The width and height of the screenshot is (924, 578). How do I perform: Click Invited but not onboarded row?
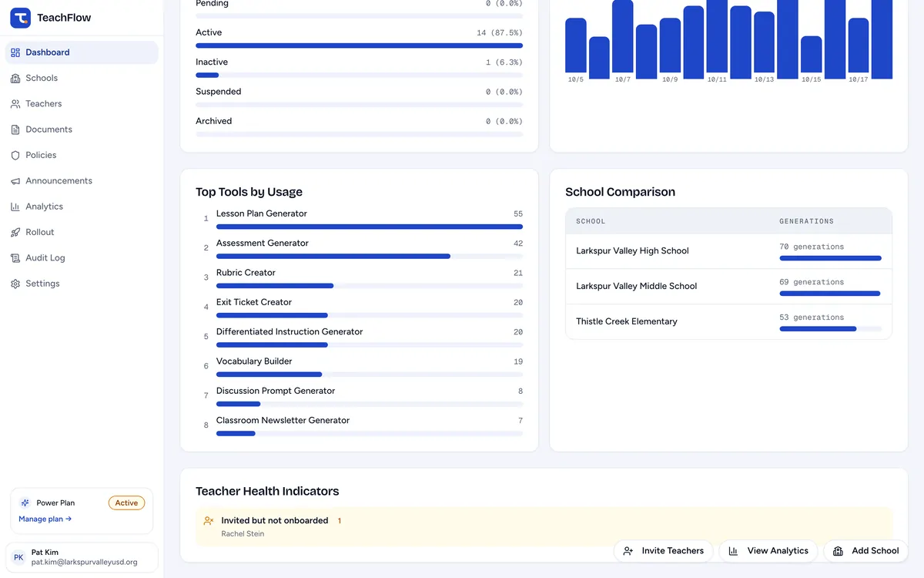coord(544,526)
